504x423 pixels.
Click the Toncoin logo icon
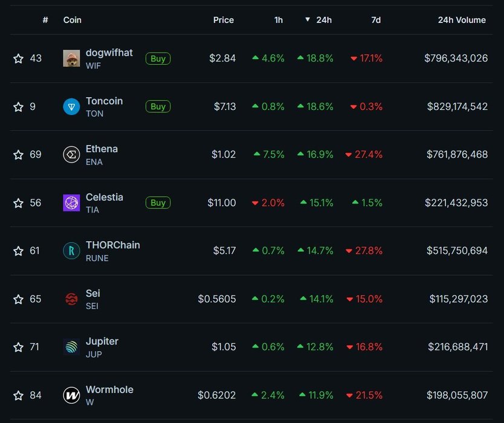click(x=71, y=107)
